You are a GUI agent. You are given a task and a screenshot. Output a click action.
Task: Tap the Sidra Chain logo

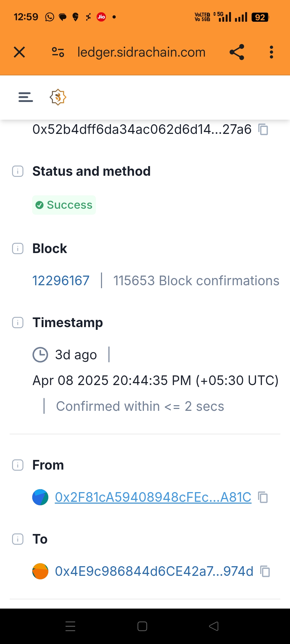click(x=58, y=97)
